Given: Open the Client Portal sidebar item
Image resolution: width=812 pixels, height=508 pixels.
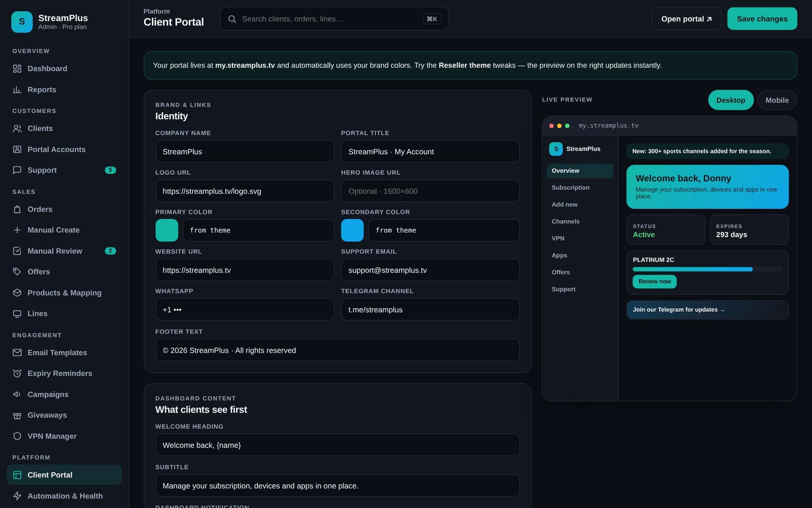Looking at the screenshot, I should [x=64, y=475].
